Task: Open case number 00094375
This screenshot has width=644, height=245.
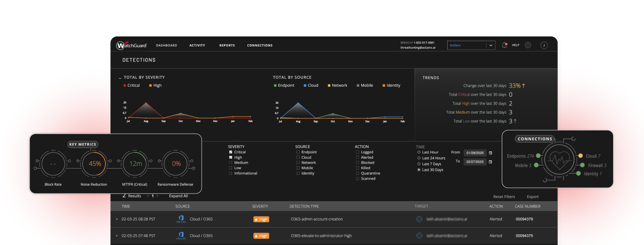Action: (x=524, y=236)
